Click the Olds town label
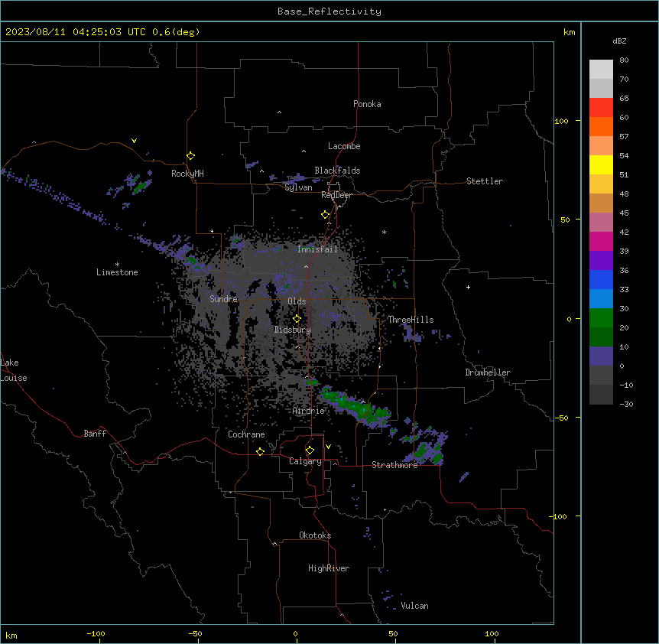Screen dimensions: 659x644 pyautogui.click(x=297, y=301)
